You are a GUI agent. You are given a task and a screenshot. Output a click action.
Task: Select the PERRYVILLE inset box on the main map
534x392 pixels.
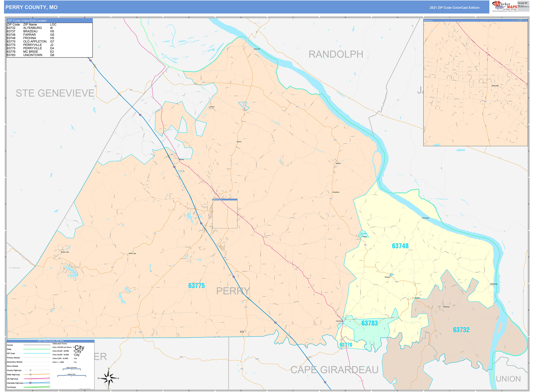pyautogui.click(x=225, y=213)
